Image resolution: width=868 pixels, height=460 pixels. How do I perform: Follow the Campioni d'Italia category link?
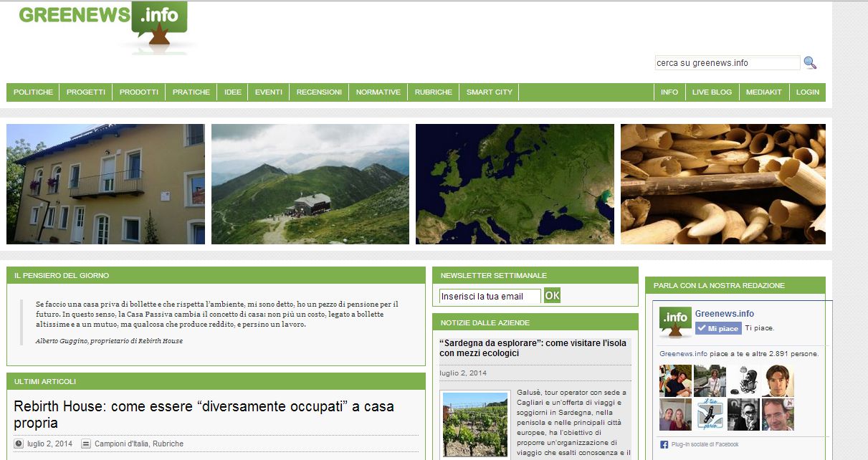pyautogui.click(x=122, y=444)
